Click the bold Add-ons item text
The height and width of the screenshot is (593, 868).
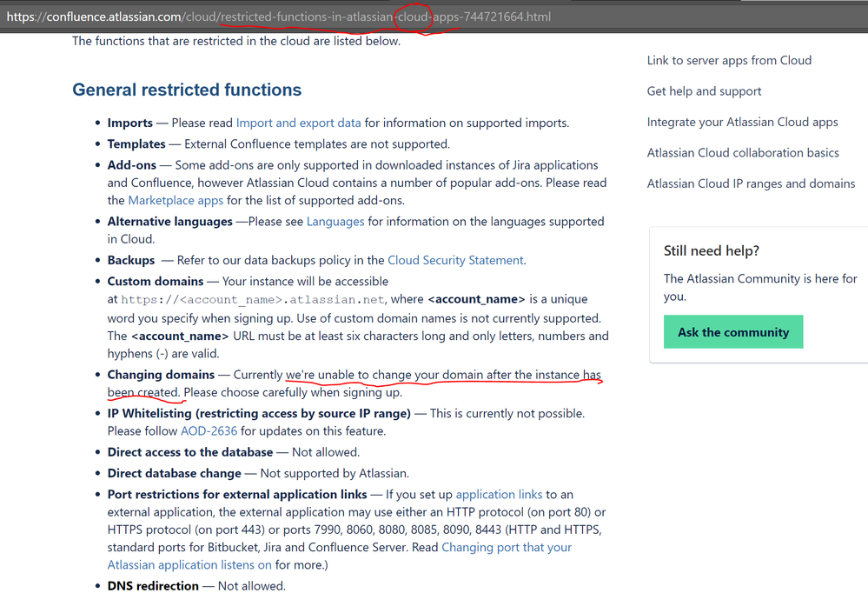(x=132, y=164)
